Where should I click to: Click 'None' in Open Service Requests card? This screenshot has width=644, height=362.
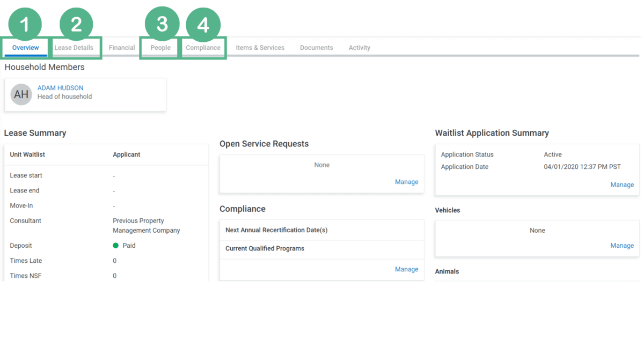(321, 165)
